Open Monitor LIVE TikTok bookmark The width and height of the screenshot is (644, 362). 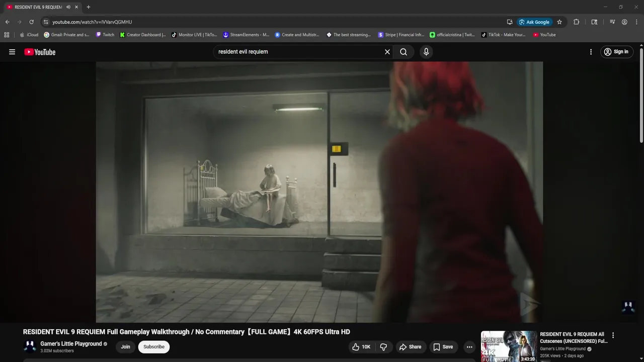pos(194,35)
